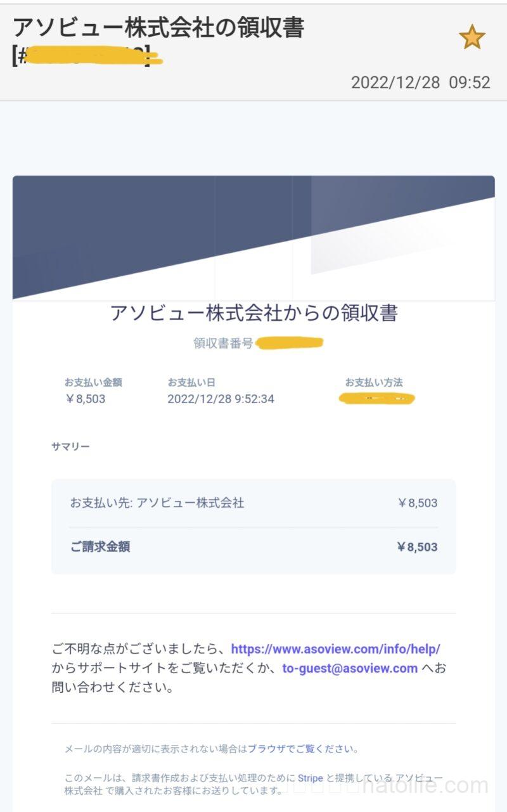
Task: Click the payment date 2022/12/28 9:52:34
Action: coord(221,399)
